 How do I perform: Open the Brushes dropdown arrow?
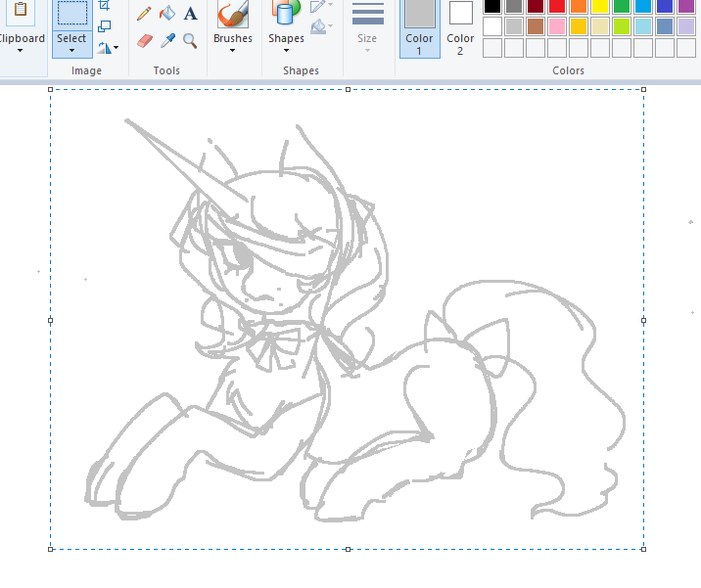click(x=232, y=51)
